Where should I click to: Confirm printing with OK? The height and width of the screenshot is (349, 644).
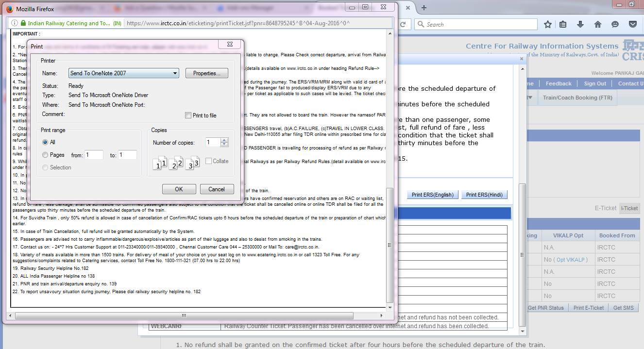tap(179, 189)
